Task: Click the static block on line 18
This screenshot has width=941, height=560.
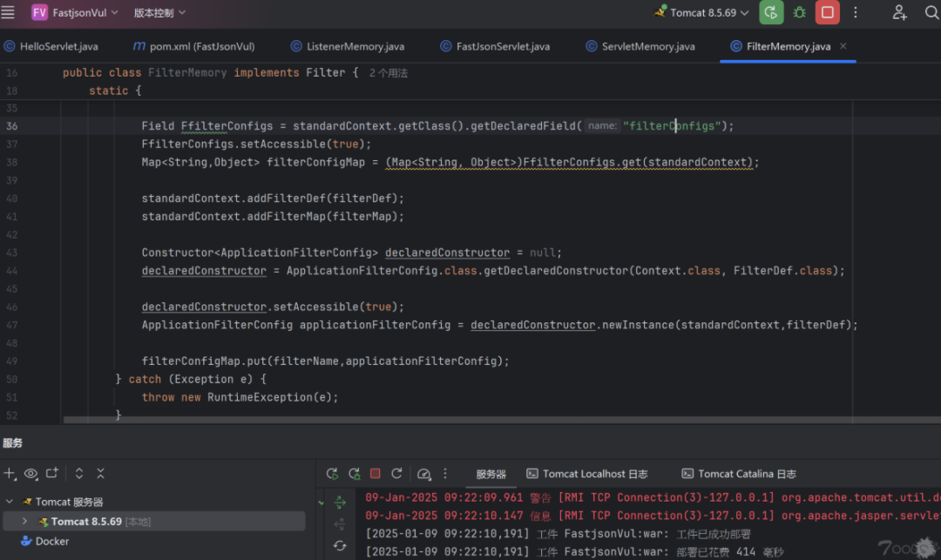Action: click(115, 91)
